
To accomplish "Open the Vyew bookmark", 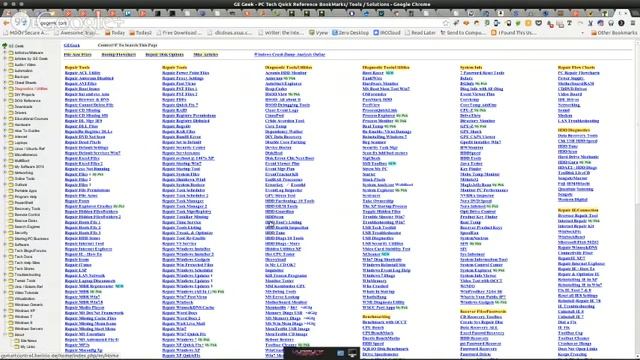I will [x=318, y=33].
